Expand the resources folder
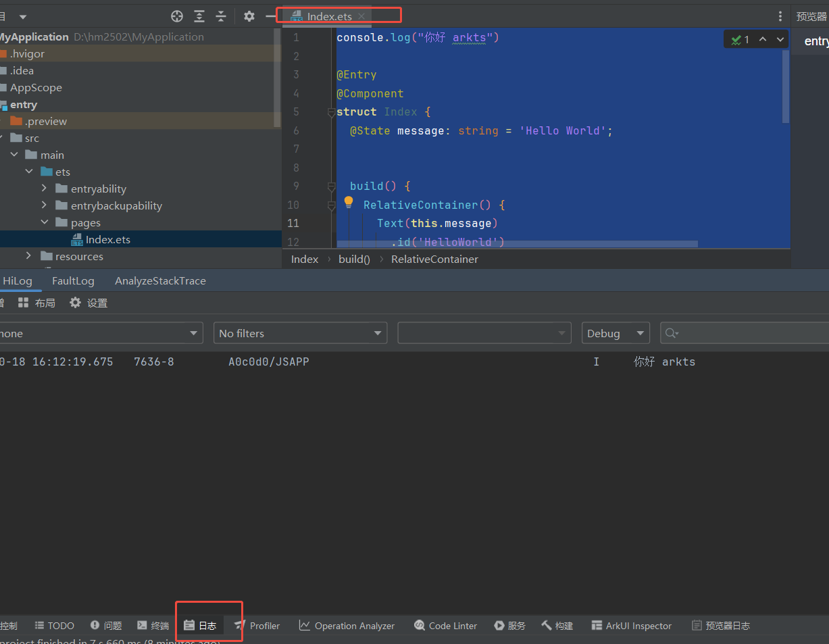This screenshot has width=829, height=644. tap(28, 256)
